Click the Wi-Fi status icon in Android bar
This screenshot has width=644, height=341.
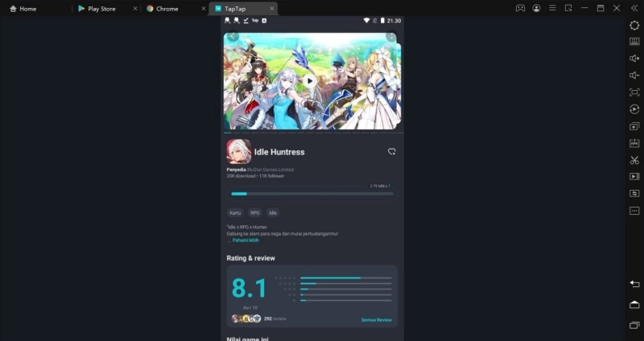click(x=366, y=21)
